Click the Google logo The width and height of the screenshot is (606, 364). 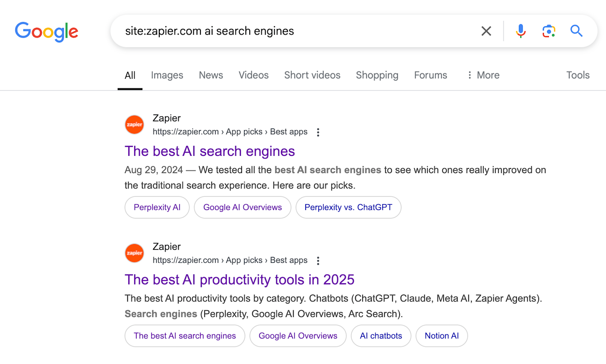tap(46, 31)
